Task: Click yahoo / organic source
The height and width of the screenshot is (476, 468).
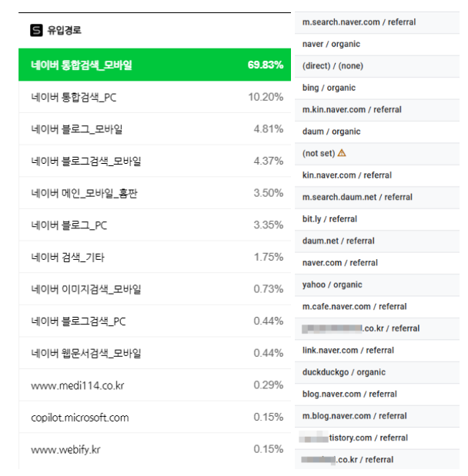Action: click(x=377, y=285)
